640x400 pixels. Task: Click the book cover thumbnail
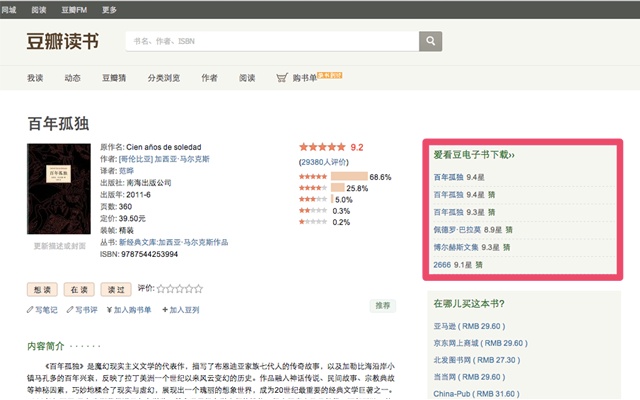pyautogui.click(x=59, y=189)
